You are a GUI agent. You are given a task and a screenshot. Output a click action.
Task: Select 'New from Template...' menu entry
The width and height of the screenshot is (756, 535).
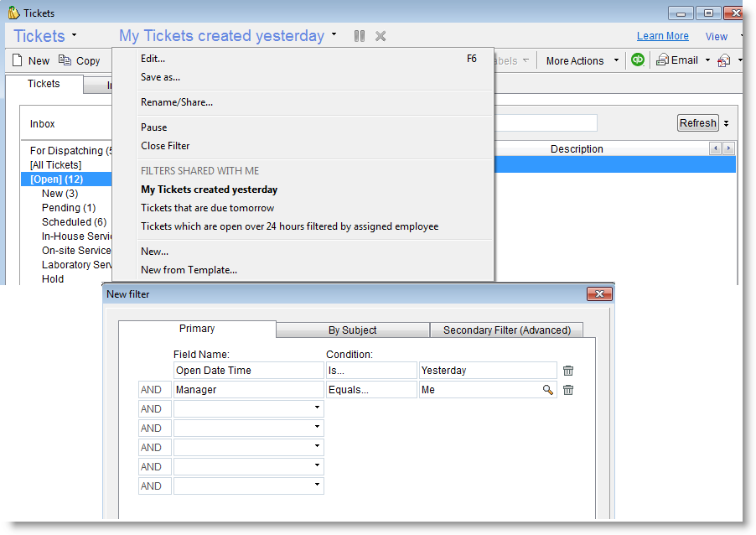tap(189, 270)
